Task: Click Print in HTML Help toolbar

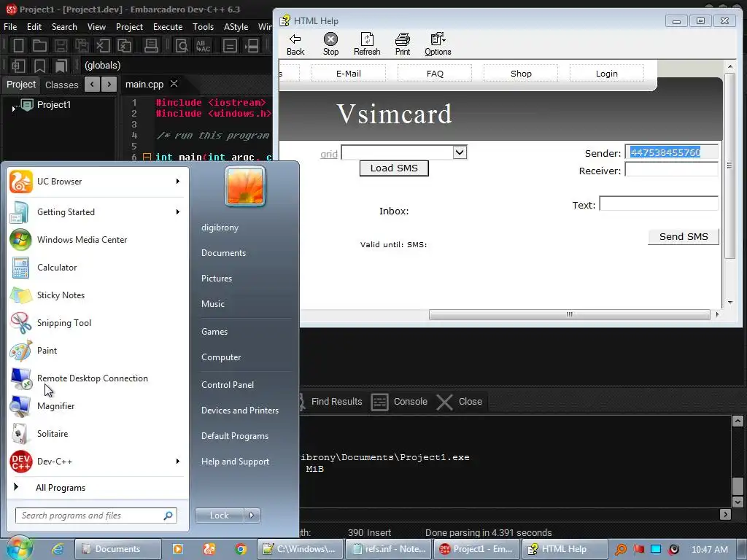Action: click(403, 44)
